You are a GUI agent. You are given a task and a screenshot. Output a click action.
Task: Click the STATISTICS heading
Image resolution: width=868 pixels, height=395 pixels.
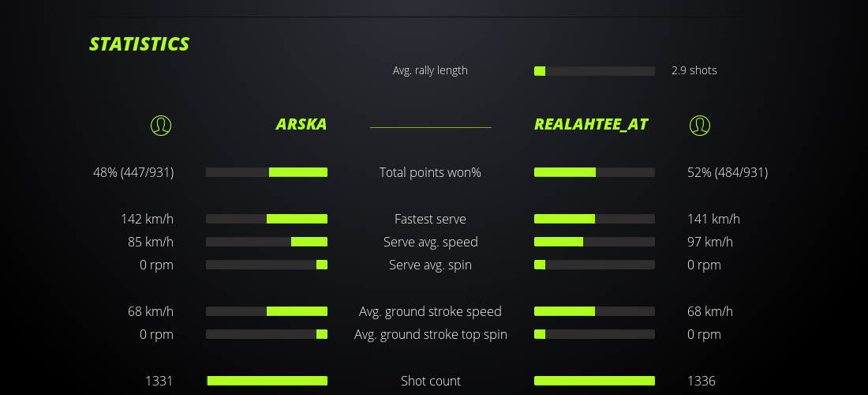(140, 44)
